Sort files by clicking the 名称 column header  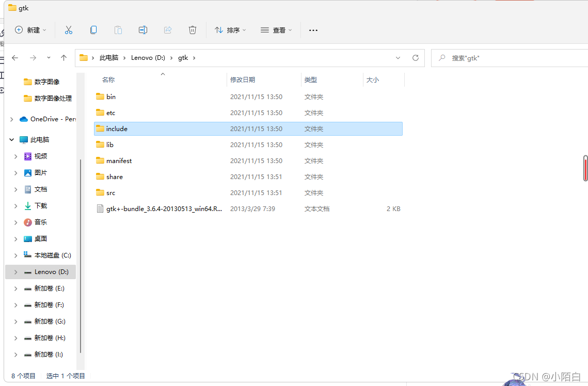[108, 79]
